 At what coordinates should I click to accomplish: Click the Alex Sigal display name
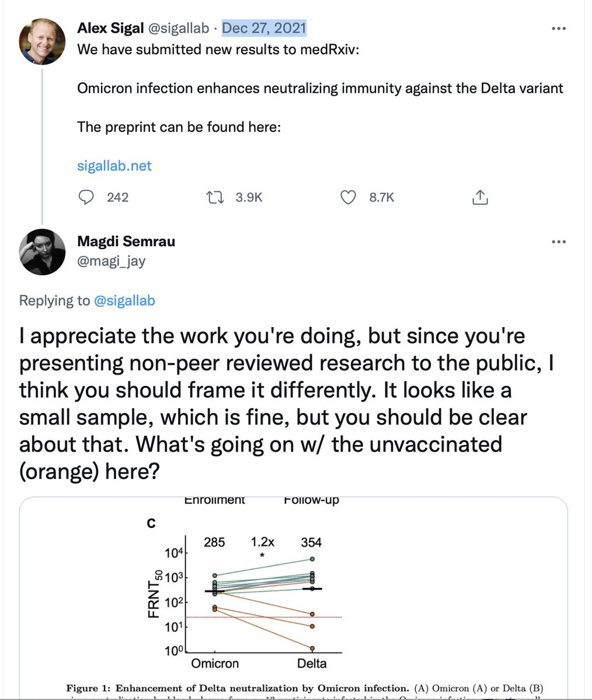click(110, 28)
